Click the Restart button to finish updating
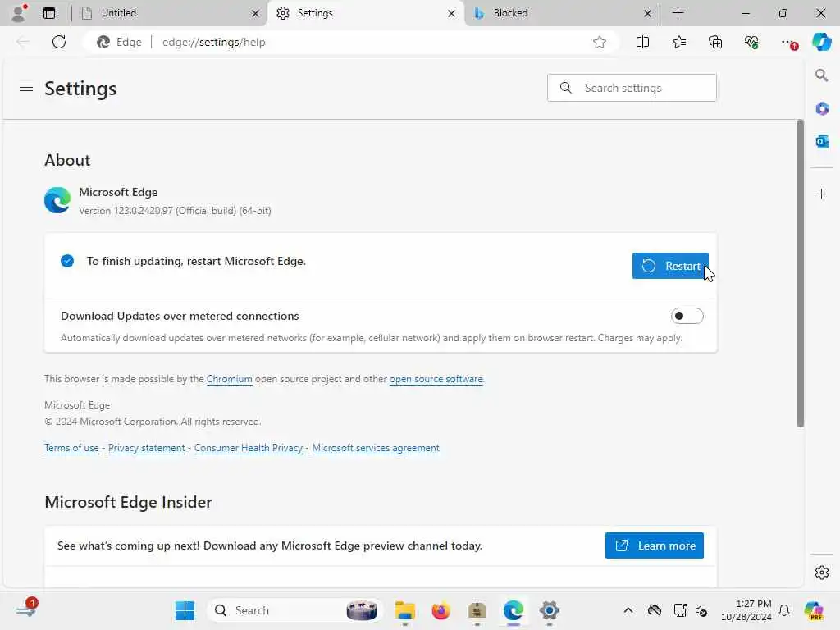Viewport: 840px width, 630px height. tap(670, 266)
